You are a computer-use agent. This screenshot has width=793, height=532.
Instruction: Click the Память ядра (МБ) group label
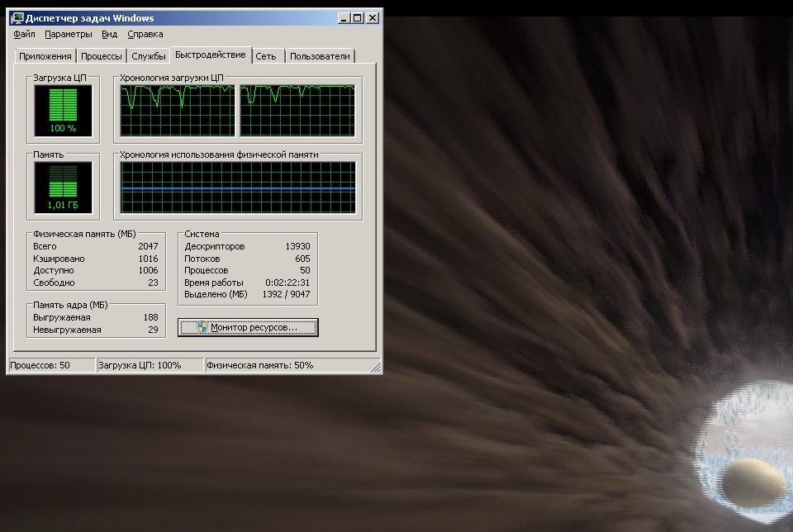click(x=70, y=305)
